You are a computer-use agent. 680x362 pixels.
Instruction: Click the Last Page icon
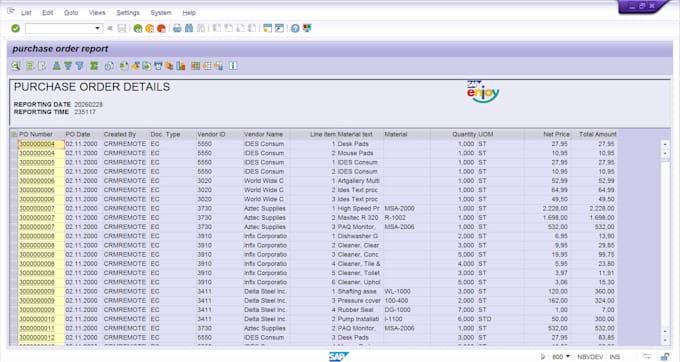pos(252,28)
